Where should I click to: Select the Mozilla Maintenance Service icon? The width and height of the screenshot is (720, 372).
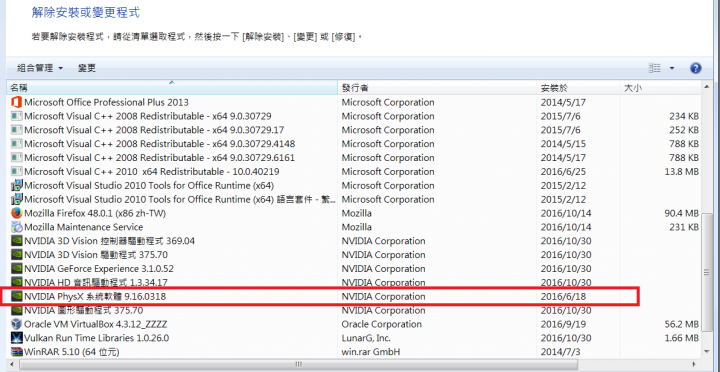point(17,227)
